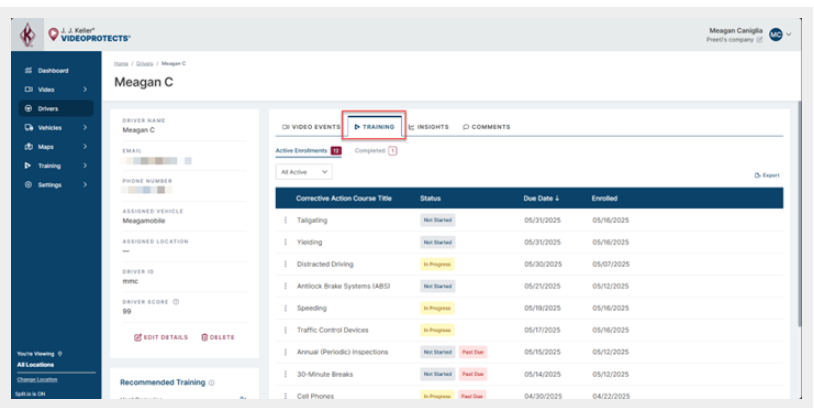Go to Home breadcrumb link
The width and height of the screenshot is (814, 408).
(121, 63)
